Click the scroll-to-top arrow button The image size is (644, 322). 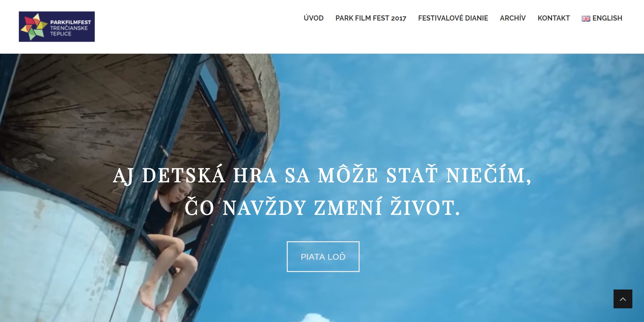tap(623, 299)
